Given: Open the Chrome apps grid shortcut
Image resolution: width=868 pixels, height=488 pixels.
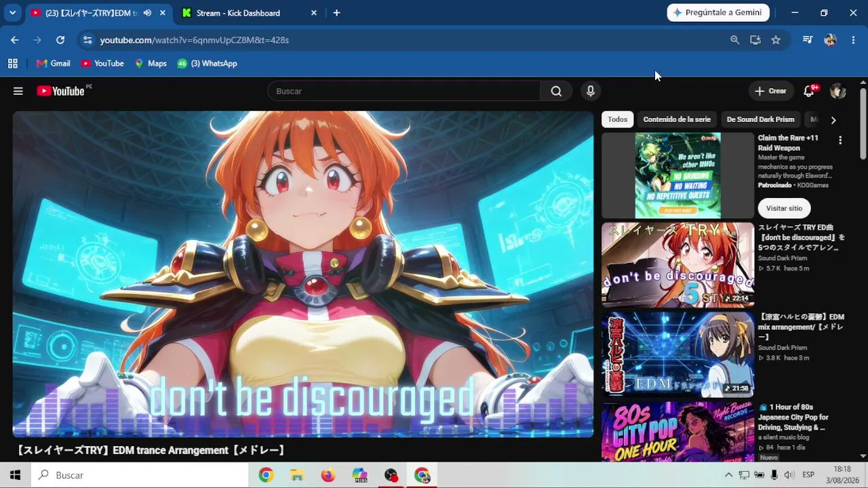Looking at the screenshot, I should point(12,64).
